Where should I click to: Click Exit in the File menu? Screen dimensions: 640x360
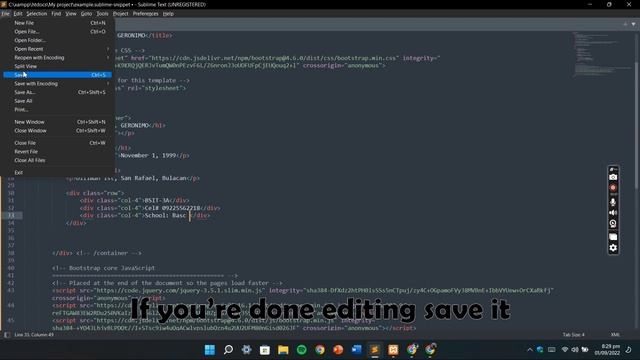click(57, 173)
